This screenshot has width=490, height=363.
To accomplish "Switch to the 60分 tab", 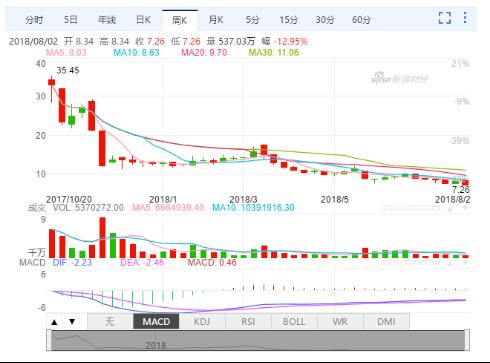I will pyautogui.click(x=361, y=20).
